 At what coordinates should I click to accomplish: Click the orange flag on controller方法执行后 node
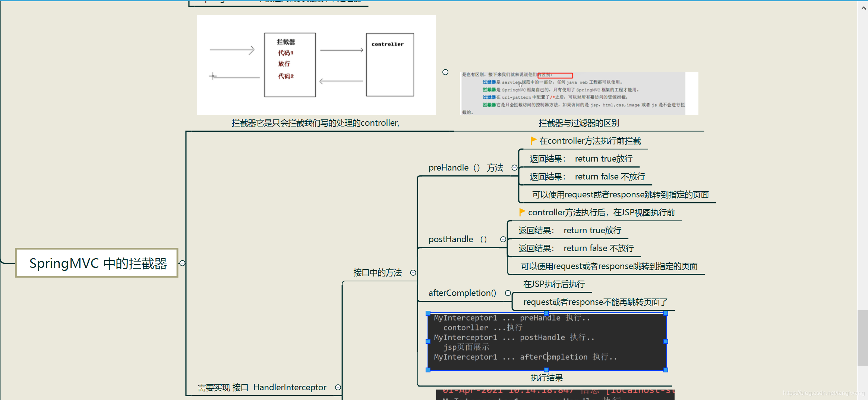tap(522, 212)
